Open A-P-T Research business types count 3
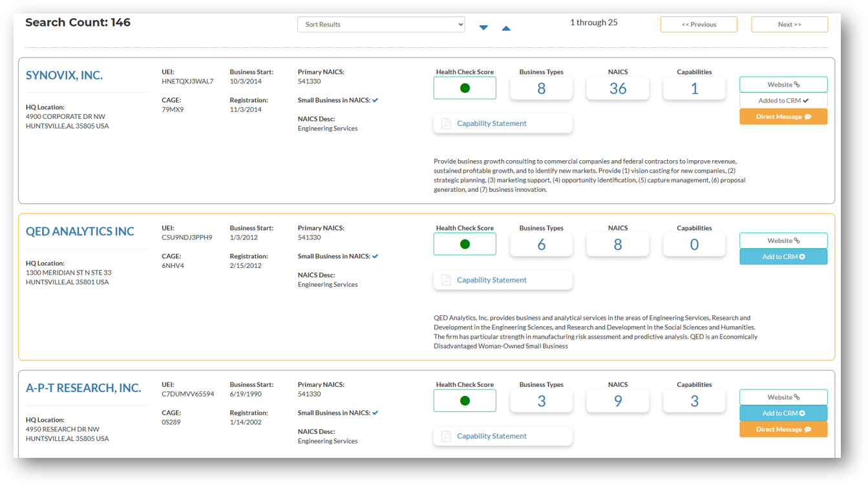The height and width of the screenshot is (485, 868). click(x=541, y=401)
